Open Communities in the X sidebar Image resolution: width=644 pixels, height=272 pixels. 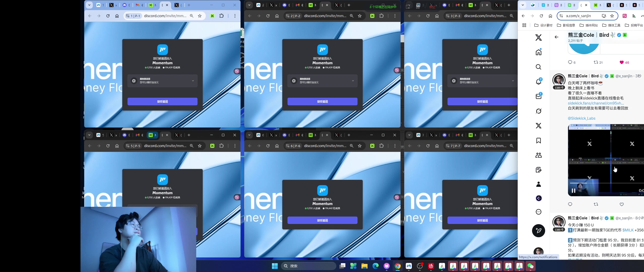pyautogui.click(x=538, y=155)
